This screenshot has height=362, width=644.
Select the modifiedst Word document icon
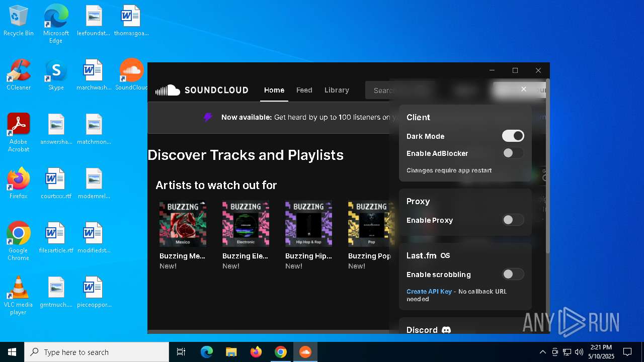point(94,237)
